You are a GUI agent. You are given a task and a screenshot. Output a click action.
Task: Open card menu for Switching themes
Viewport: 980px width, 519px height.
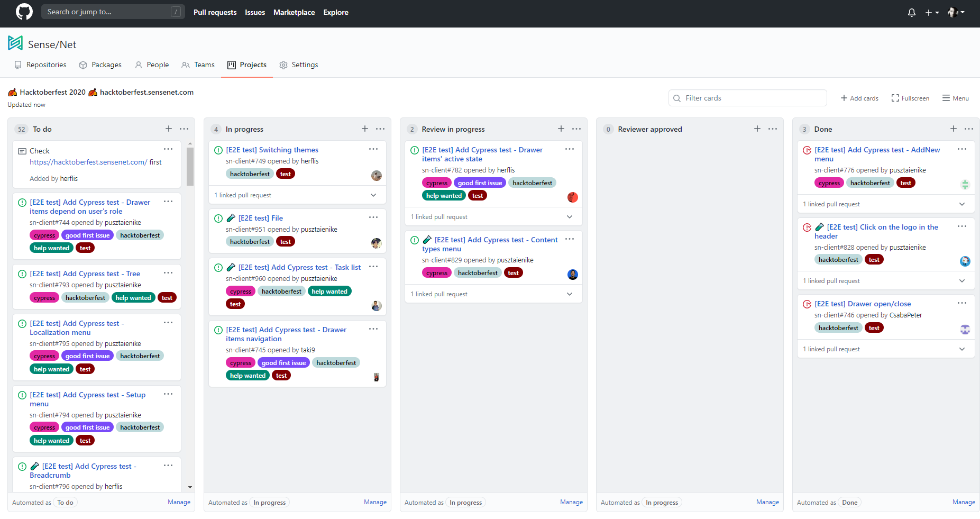373,149
